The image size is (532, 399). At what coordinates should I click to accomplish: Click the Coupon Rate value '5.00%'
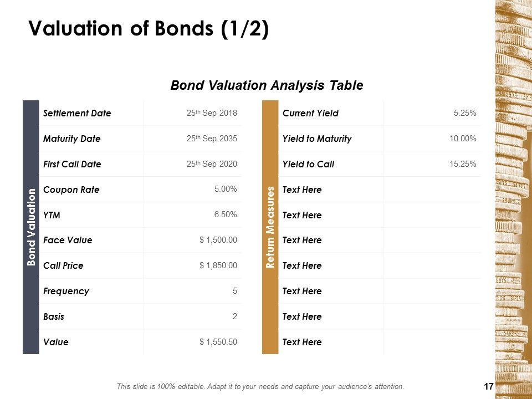click(x=226, y=189)
